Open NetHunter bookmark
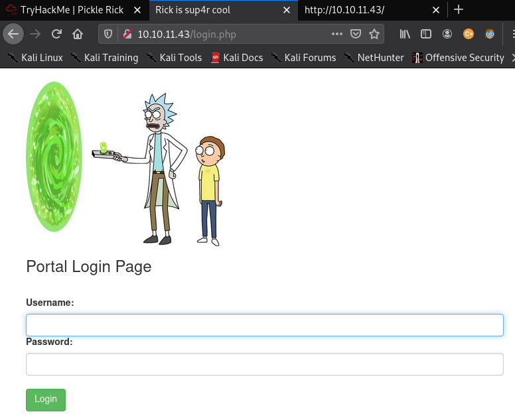This screenshot has width=515, height=420. [374, 58]
